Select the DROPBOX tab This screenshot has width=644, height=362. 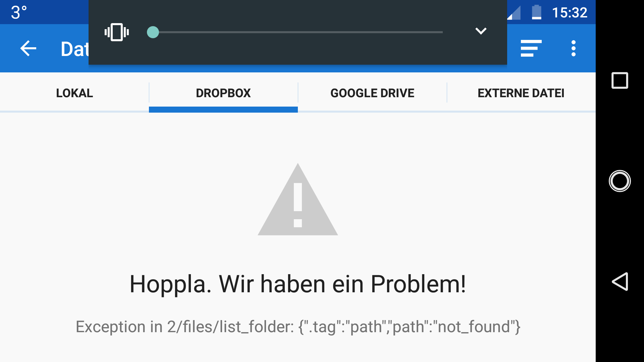point(223,93)
